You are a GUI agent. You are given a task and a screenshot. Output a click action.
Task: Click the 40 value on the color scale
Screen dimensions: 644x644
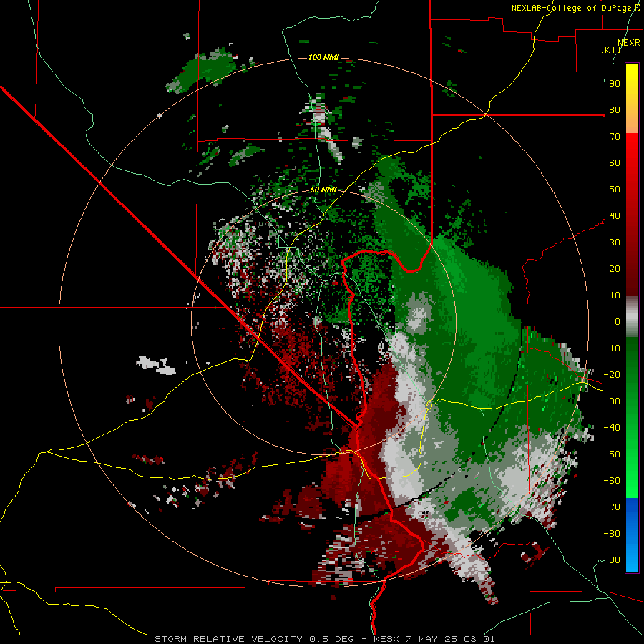tap(615, 215)
